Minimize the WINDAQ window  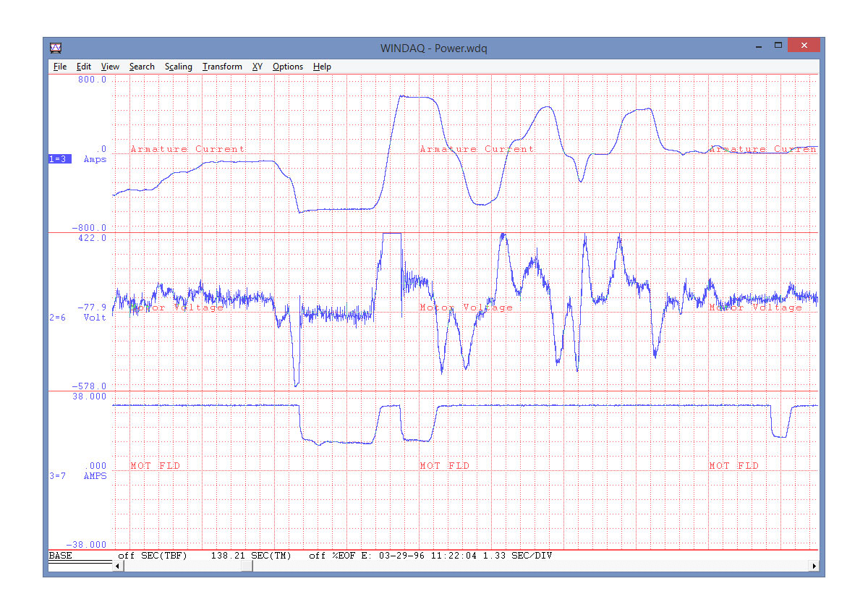[757, 46]
